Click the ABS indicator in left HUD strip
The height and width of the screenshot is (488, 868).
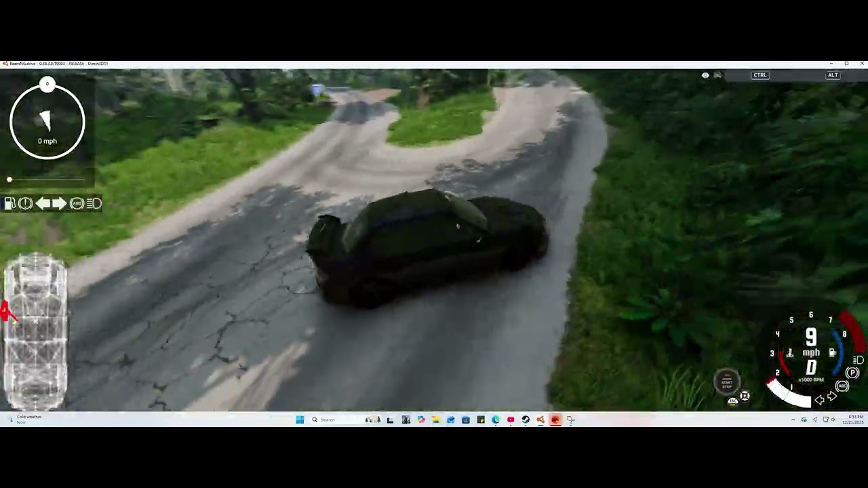[77, 203]
